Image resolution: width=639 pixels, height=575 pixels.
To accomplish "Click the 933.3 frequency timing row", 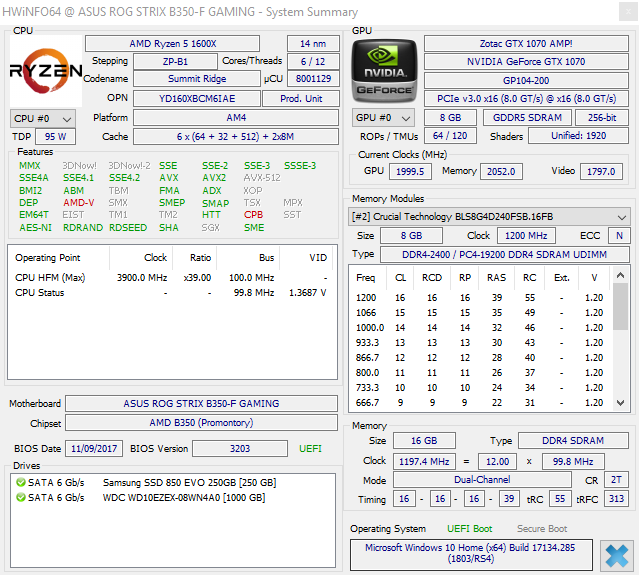I will click(480, 343).
